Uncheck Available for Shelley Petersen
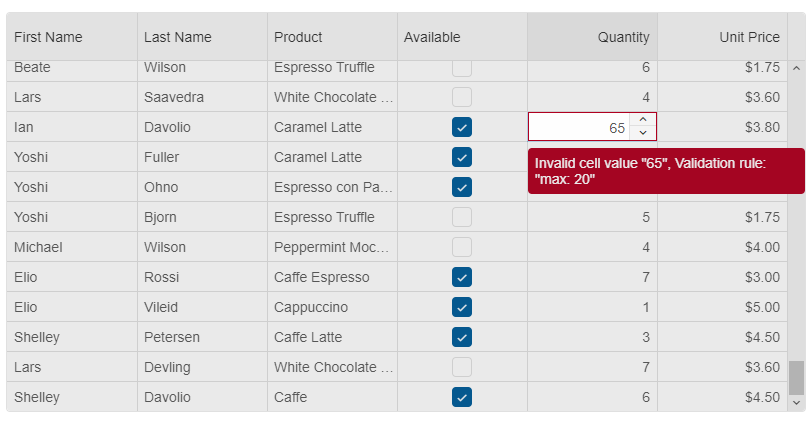This screenshot has width=812, height=430. (x=462, y=337)
